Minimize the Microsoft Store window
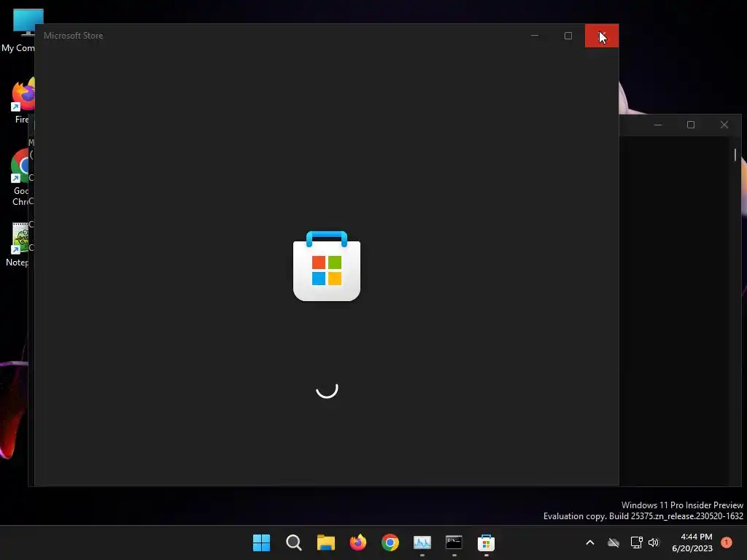Image resolution: width=747 pixels, height=560 pixels. 535,36
